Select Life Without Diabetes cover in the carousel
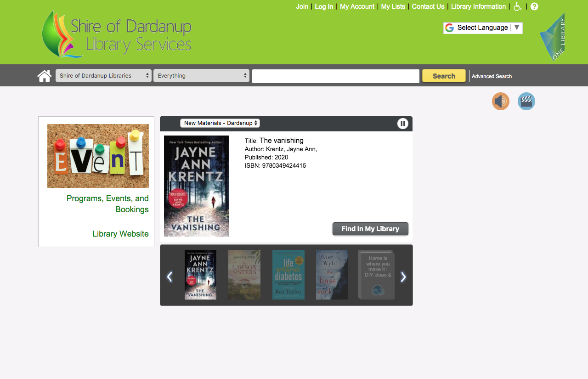This screenshot has height=379, width=588. click(288, 275)
